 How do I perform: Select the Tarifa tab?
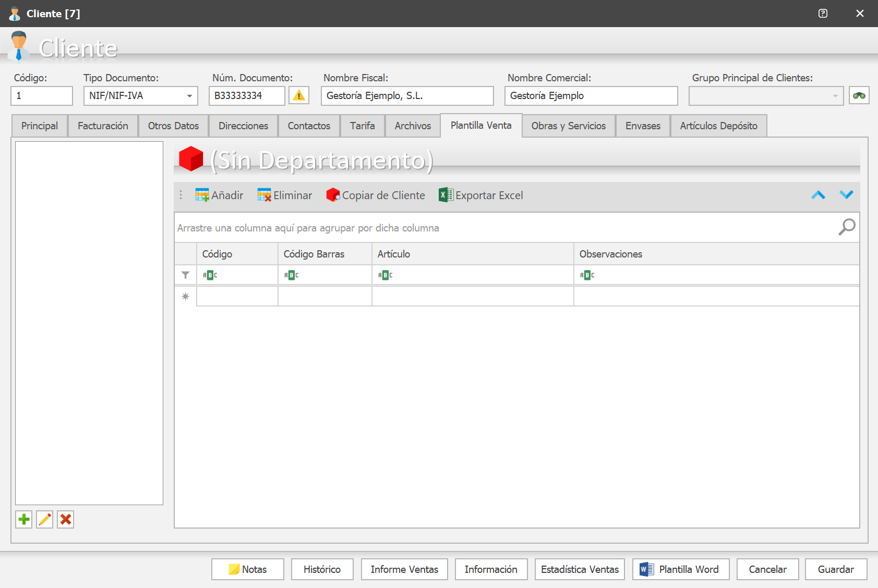(363, 126)
